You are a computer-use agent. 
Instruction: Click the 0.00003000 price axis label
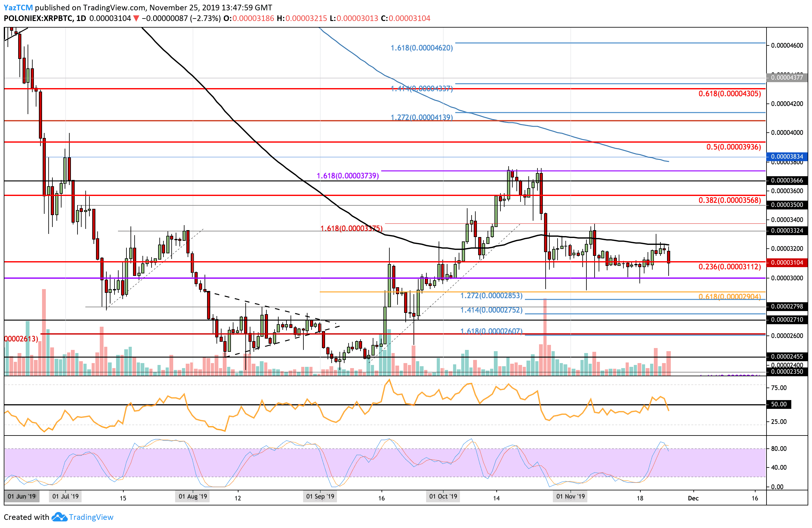coord(787,278)
